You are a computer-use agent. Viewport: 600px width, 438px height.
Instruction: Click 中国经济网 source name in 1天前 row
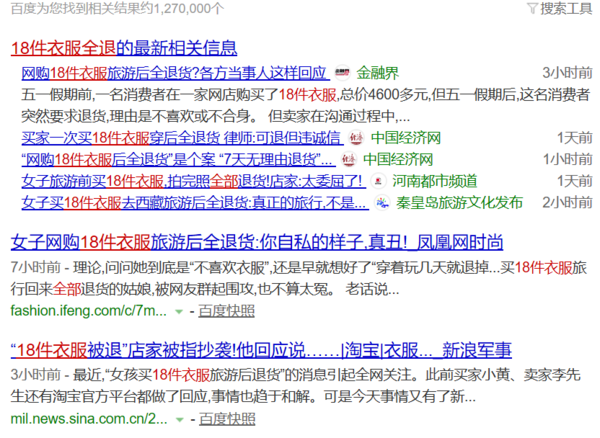406,138
